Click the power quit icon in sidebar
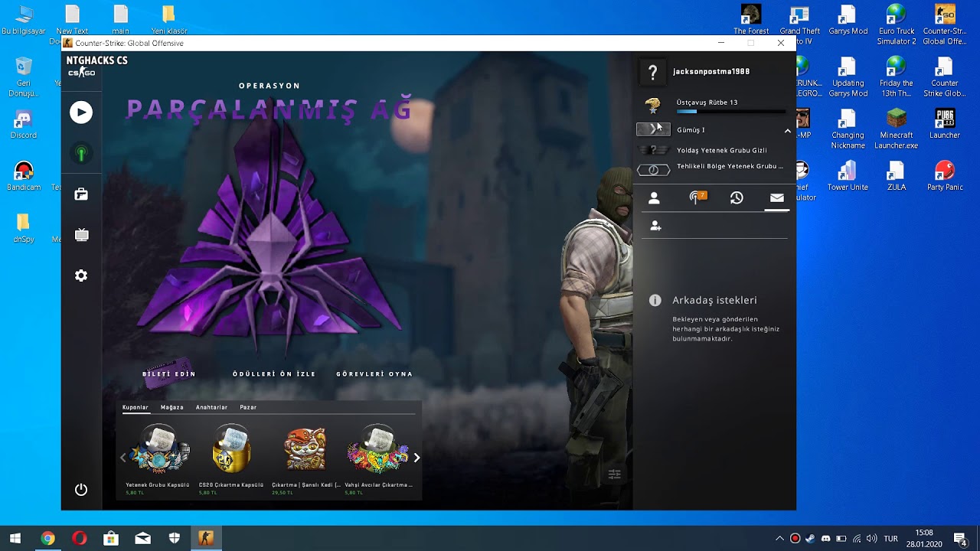The width and height of the screenshot is (980, 551). click(81, 490)
